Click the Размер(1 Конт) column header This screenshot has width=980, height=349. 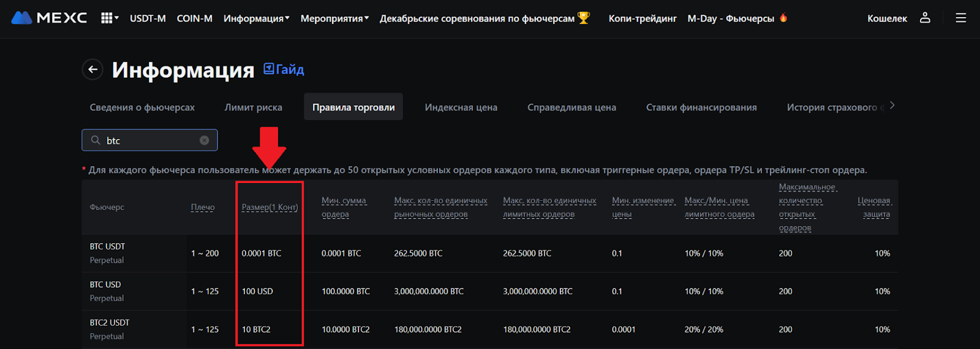(269, 207)
